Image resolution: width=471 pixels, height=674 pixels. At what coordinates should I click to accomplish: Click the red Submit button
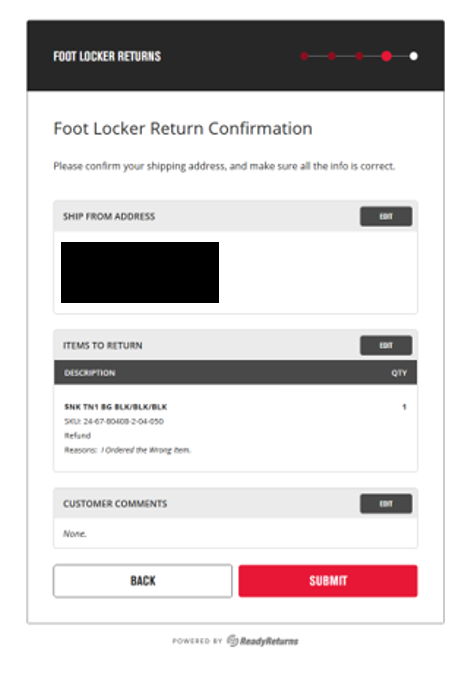(x=328, y=581)
